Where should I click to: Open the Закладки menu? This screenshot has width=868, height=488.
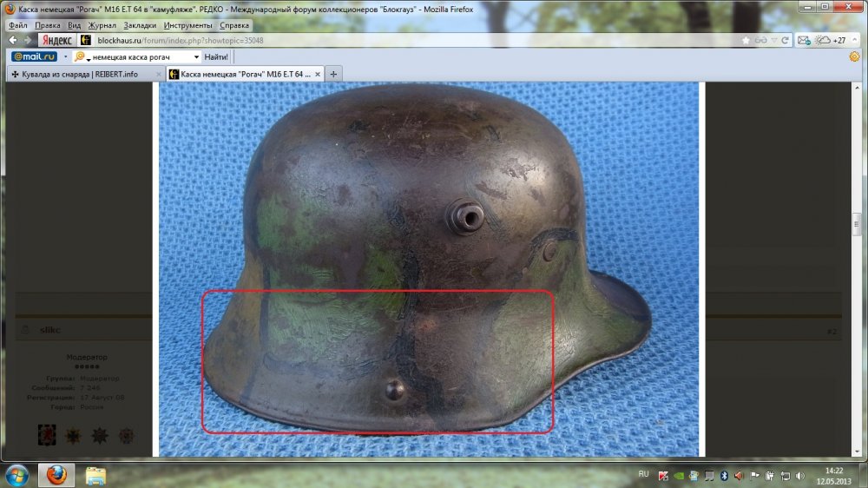[139, 25]
